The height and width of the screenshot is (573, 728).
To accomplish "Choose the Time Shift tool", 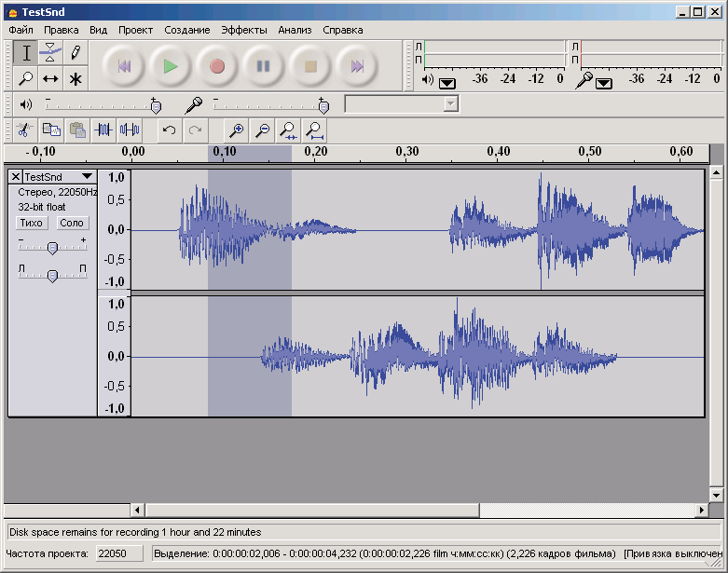I will tap(50, 78).
